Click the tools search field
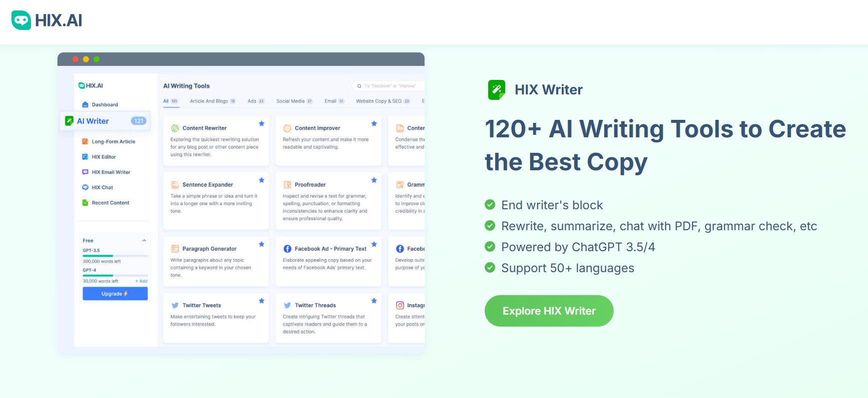The image size is (868, 398). point(388,86)
